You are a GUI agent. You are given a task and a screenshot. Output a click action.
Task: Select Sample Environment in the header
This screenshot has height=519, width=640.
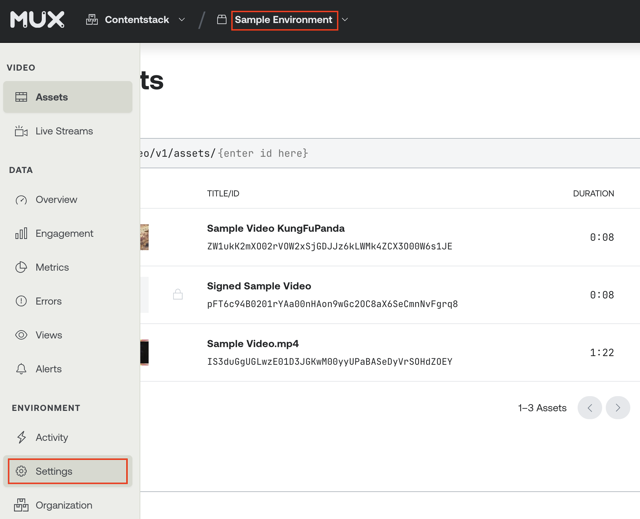tap(284, 20)
